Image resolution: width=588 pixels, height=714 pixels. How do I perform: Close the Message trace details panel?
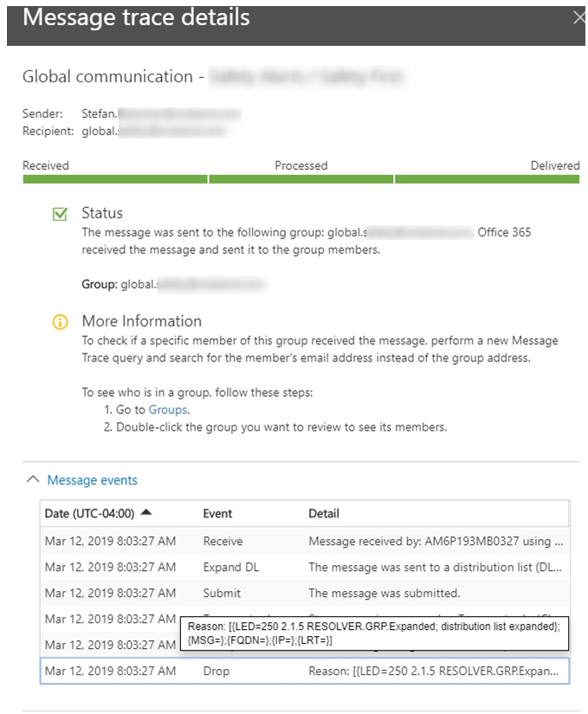[578, 17]
